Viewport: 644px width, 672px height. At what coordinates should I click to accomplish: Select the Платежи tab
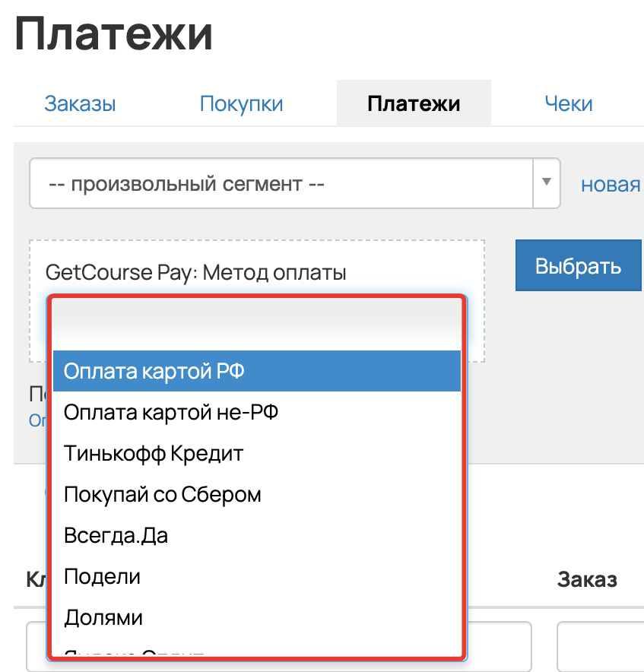[414, 103]
